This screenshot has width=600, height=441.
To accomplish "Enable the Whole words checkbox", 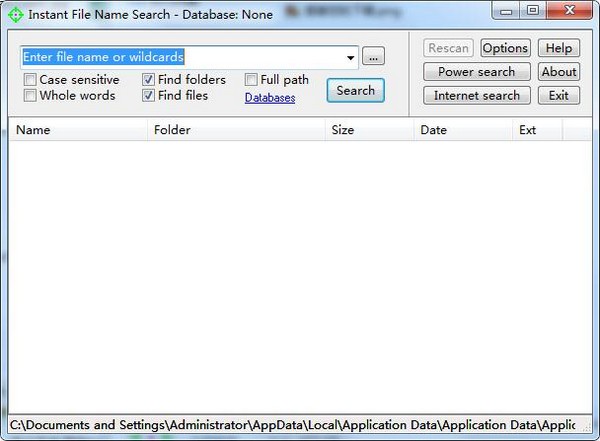I will (x=31, y=96).
